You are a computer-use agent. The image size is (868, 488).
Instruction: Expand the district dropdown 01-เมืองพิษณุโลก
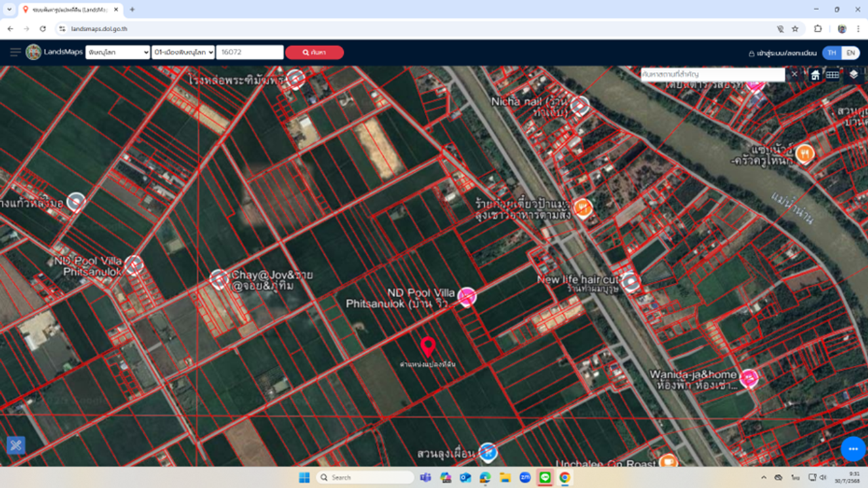[x=183, y=52]
